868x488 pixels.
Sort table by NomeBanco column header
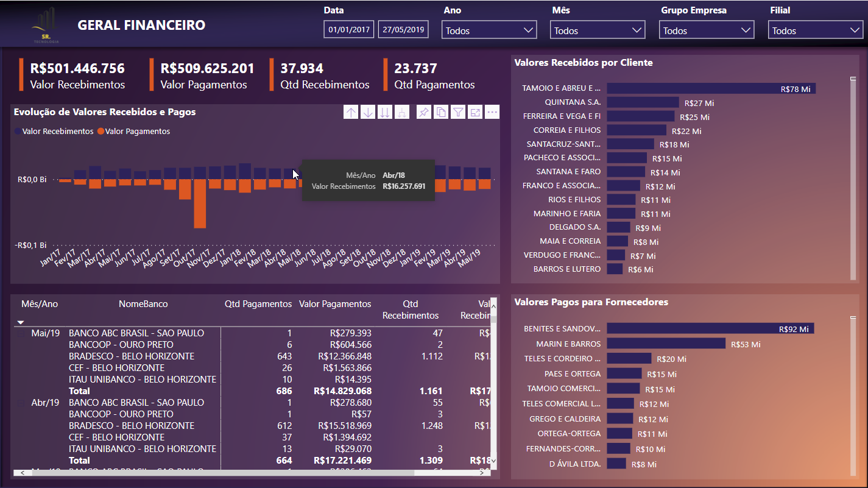(143, 303)
